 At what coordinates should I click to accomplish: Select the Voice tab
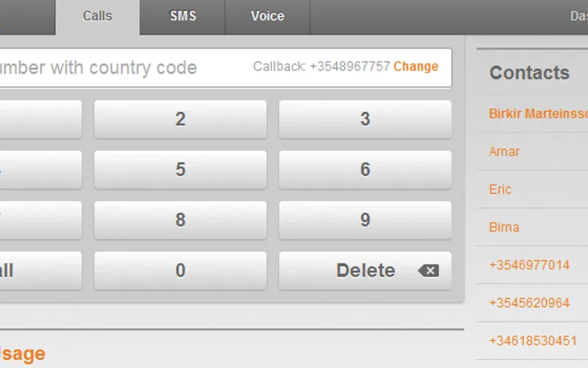click(x=268, y=16)
